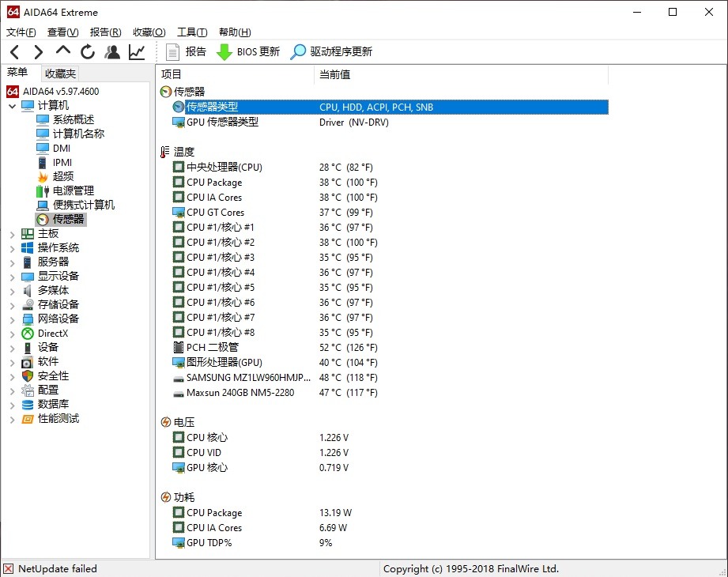Click the Back navigation arrow
This screenshot has height=577, width=728.
coord(14,51)
